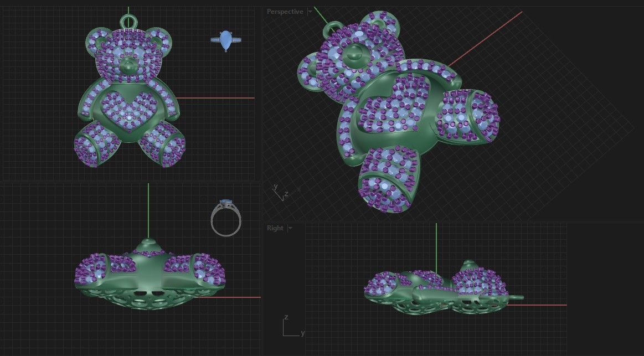Click the Perspective viewport title label
This screenshot has width=644, height=356.
point(285,12)
